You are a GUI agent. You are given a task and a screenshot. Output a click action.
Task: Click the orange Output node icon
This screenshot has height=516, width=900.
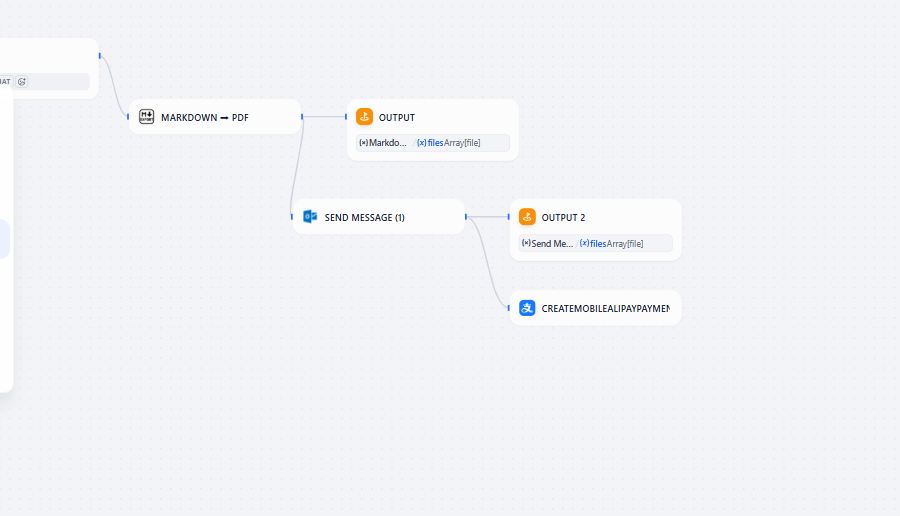pos(364,117)
